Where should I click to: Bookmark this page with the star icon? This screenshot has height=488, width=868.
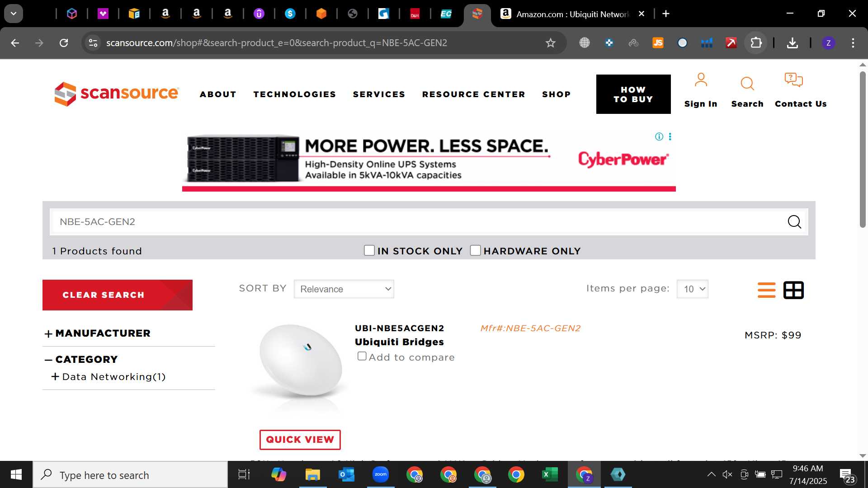550,43
